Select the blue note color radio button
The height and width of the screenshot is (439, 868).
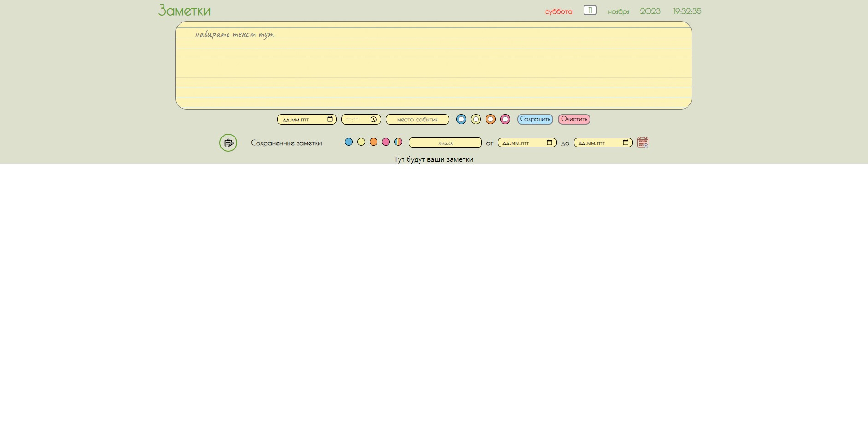(x=461, y=120)
